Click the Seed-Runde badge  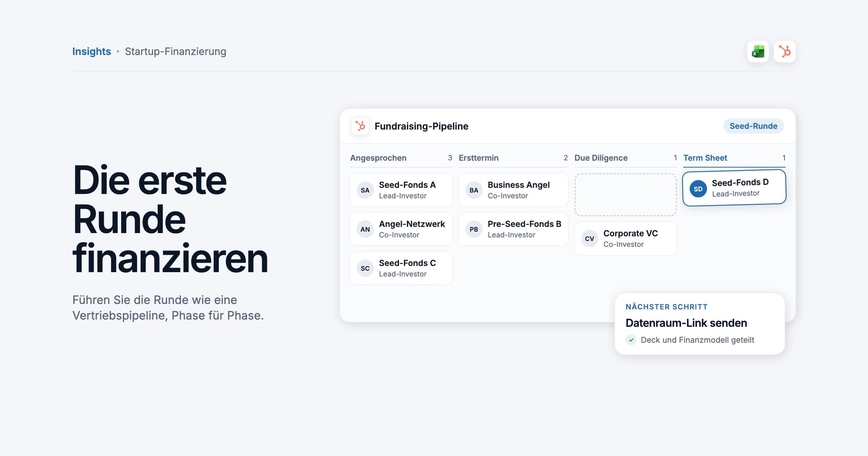753,126
